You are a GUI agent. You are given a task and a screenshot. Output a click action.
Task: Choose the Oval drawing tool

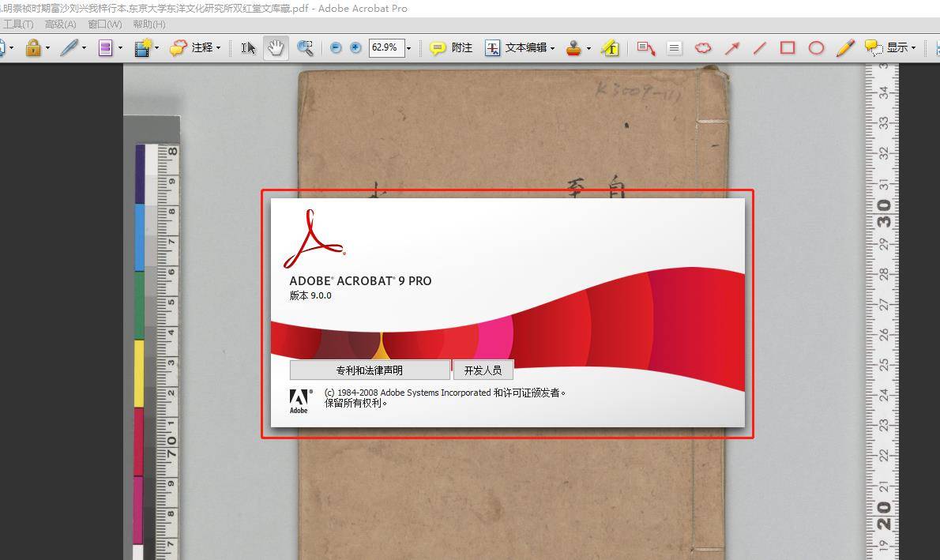(x=816, y=47)
